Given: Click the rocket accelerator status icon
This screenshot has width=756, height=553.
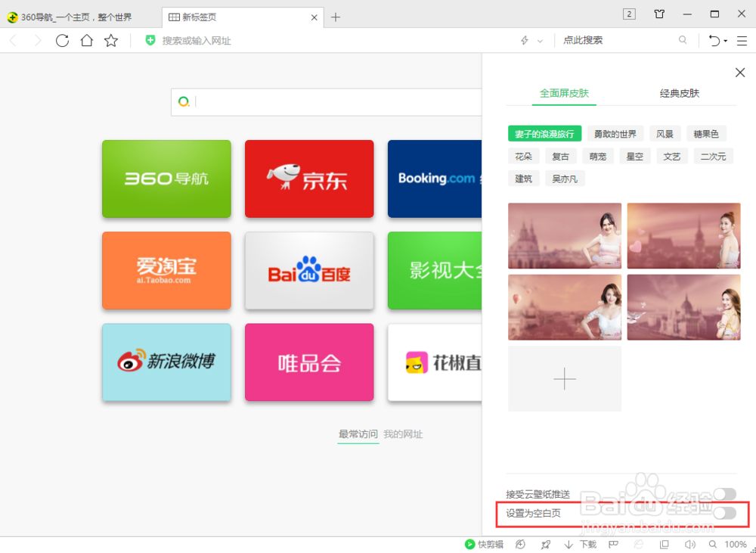Looking at the screenshot, I should (x=545, y=545).
